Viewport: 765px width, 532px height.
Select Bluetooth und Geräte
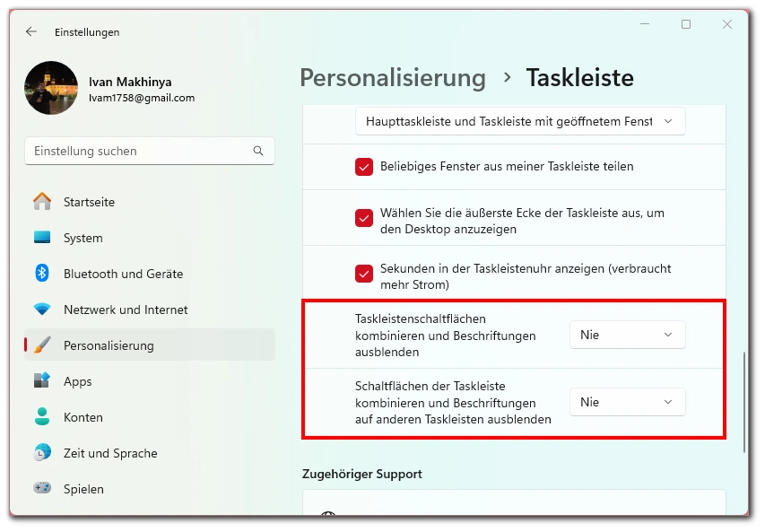click(x=150, y=274)
